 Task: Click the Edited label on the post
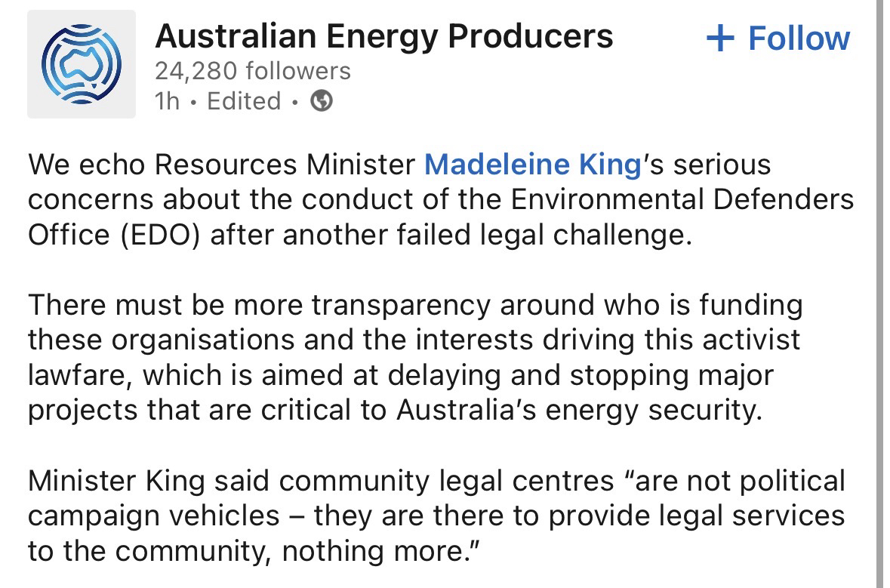point(244,100)
